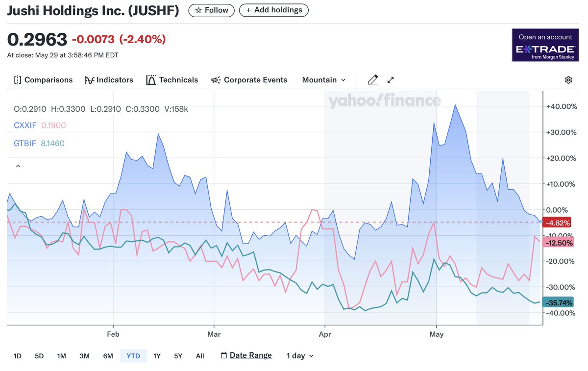Click the -30.00% y-axis label
The height and width of the screenshot is (371, 588).
click(x=561, y=287)
